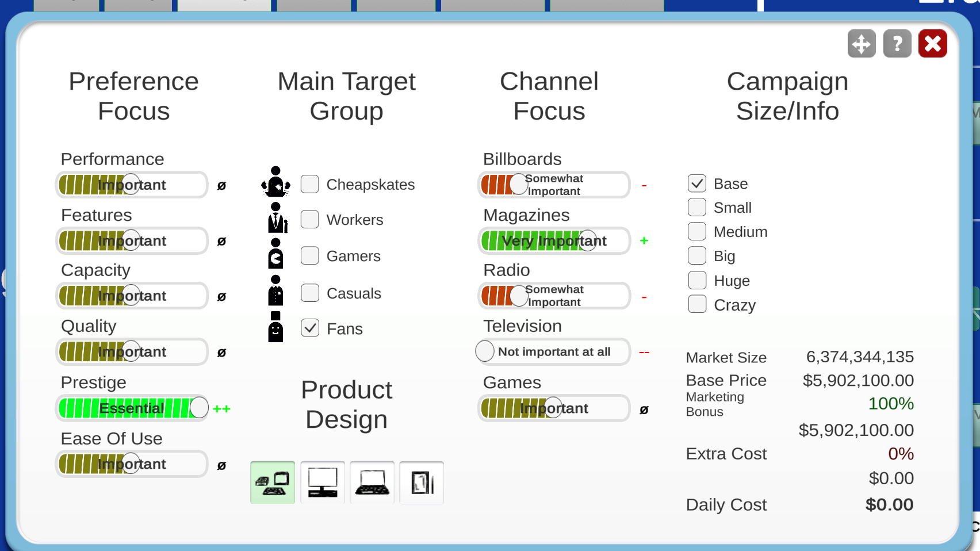Click the Product Design heading
Screen dimensions: 980x551
point(346,404)
